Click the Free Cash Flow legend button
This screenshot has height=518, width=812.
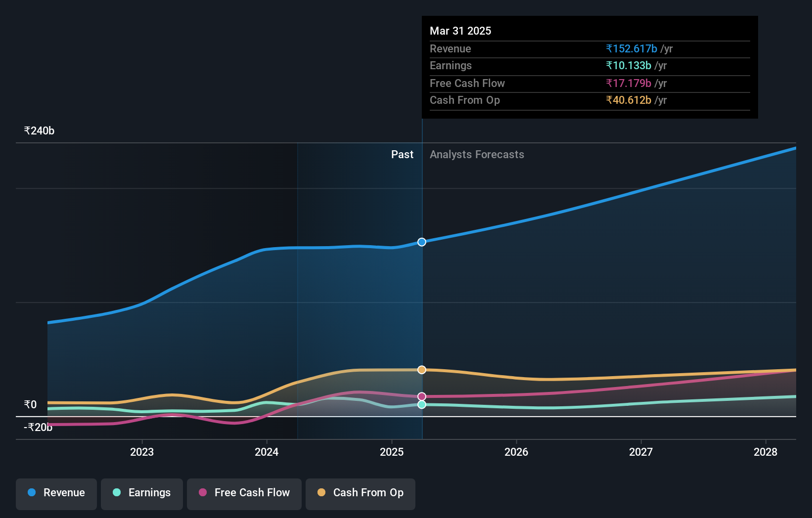(244, 493)
